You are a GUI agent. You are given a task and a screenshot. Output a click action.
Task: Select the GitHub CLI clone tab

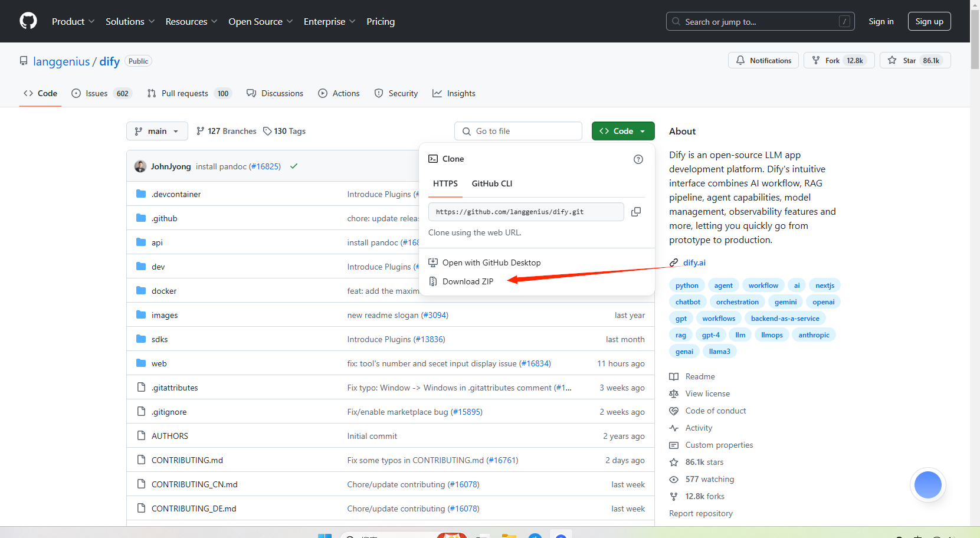(492, 183)
